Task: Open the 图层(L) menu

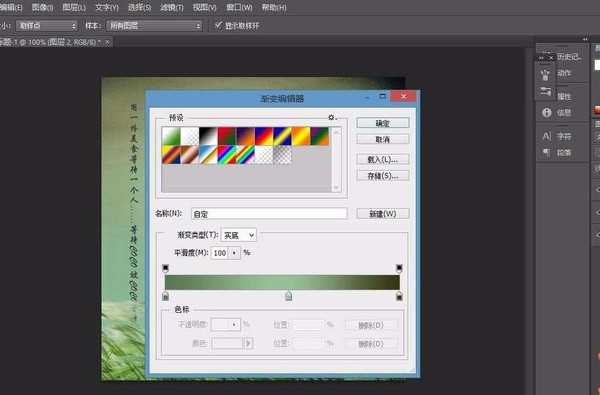Action: (x=74, y=7)
